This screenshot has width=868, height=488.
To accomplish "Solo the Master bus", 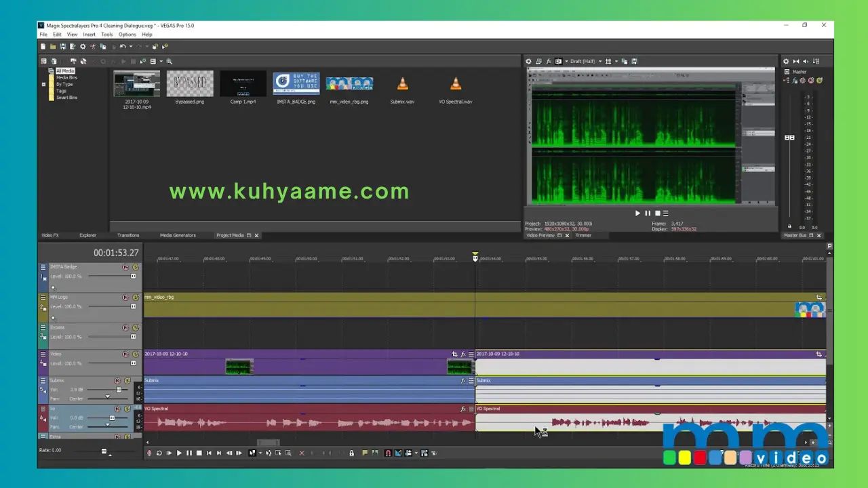I will pos(819,80).
